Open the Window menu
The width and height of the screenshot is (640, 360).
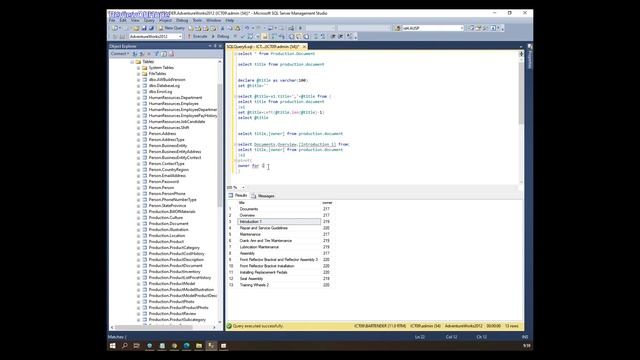(213, 20)
